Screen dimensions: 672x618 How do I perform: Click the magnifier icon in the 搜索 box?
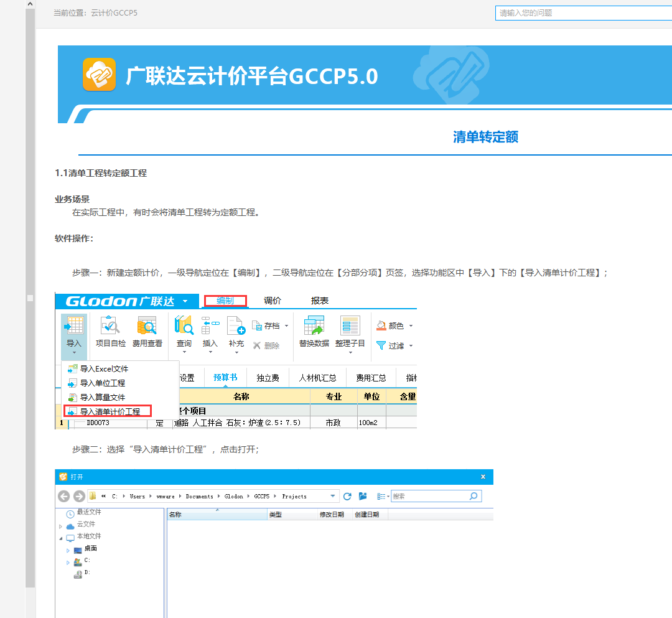[474, 496]
